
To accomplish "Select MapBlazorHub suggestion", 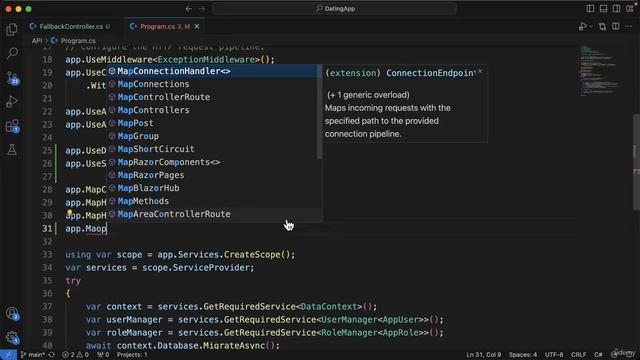I will (x=212, y=188).
